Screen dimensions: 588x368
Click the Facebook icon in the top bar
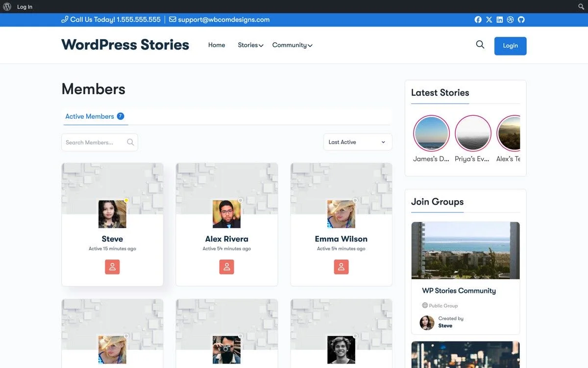(x=478, y=20)
